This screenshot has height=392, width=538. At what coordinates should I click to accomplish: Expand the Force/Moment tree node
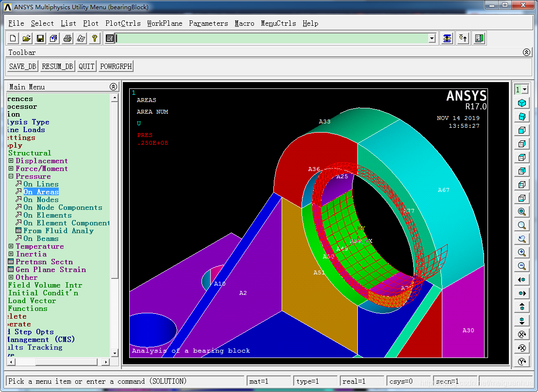11,169
